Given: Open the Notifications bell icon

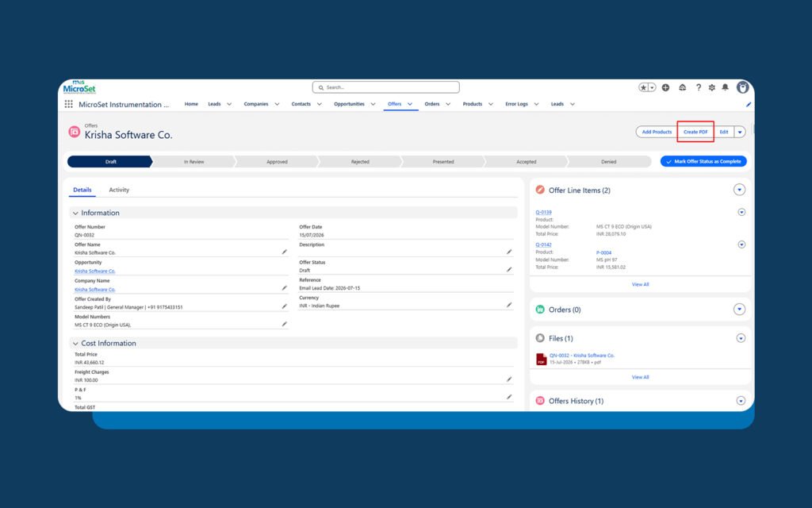Looking at the screenshot, I should [725, 87].
